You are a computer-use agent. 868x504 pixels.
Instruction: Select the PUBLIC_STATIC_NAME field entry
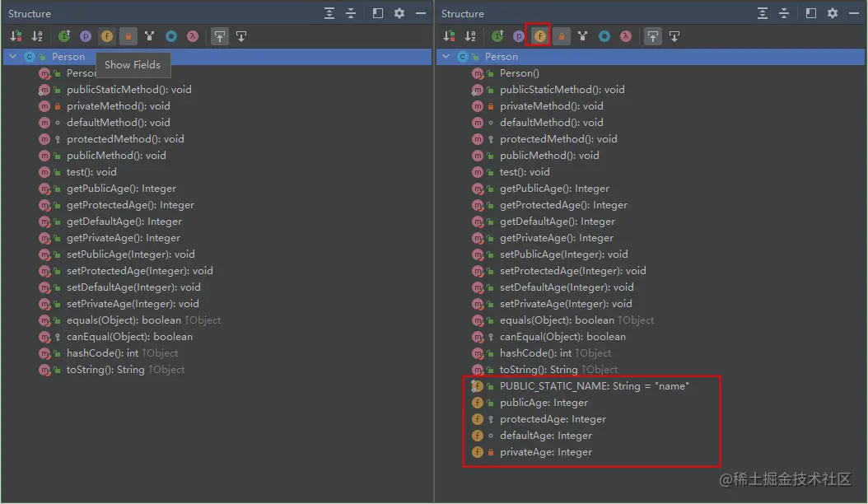[594, 386]
